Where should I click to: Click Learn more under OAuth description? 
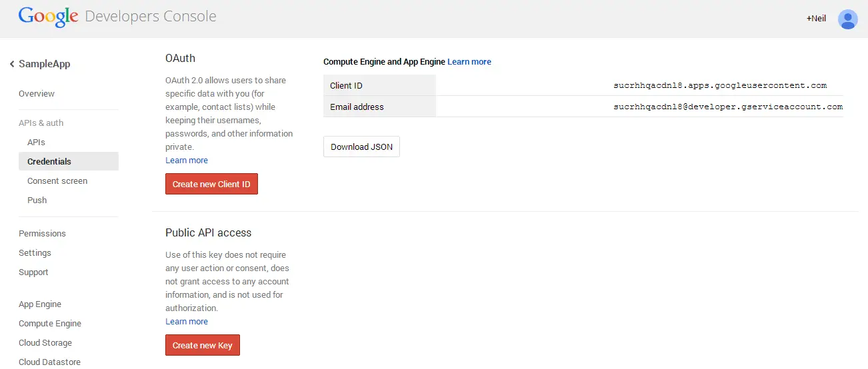pyautogui.click(x=187, y=161)
